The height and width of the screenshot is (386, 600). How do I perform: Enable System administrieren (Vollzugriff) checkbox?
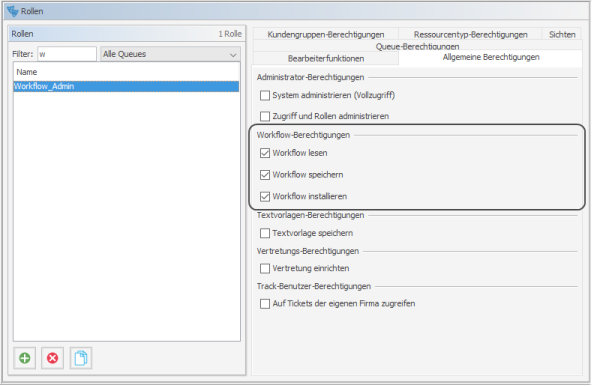click(265, 95)
